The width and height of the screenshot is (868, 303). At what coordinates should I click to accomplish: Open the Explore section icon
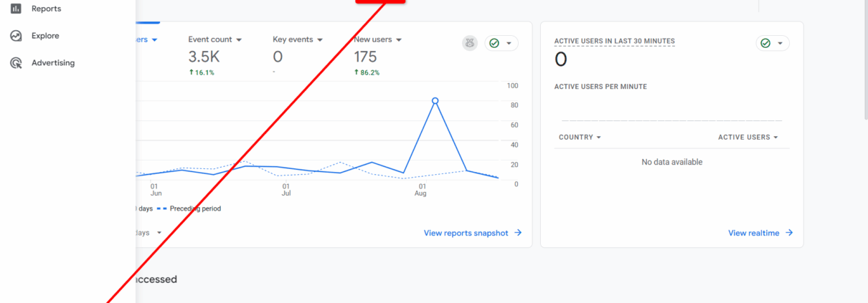click(x=16, y=36)
